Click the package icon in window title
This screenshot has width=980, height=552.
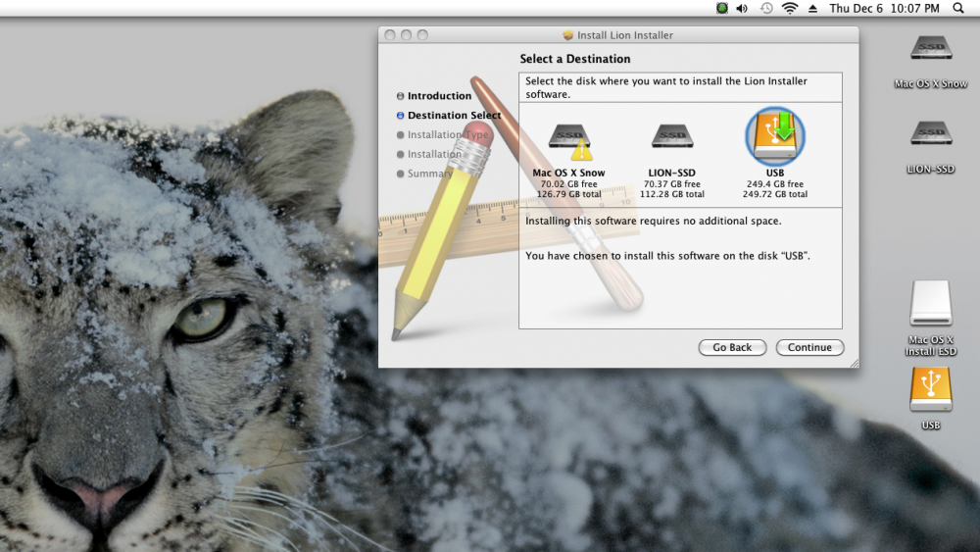tap(567, 35)
